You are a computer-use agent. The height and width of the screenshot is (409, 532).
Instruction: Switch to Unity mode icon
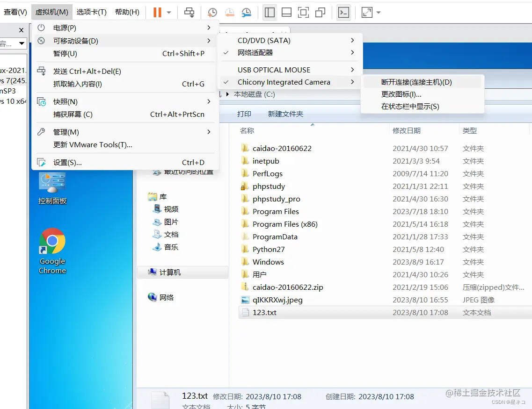(321, 13)
